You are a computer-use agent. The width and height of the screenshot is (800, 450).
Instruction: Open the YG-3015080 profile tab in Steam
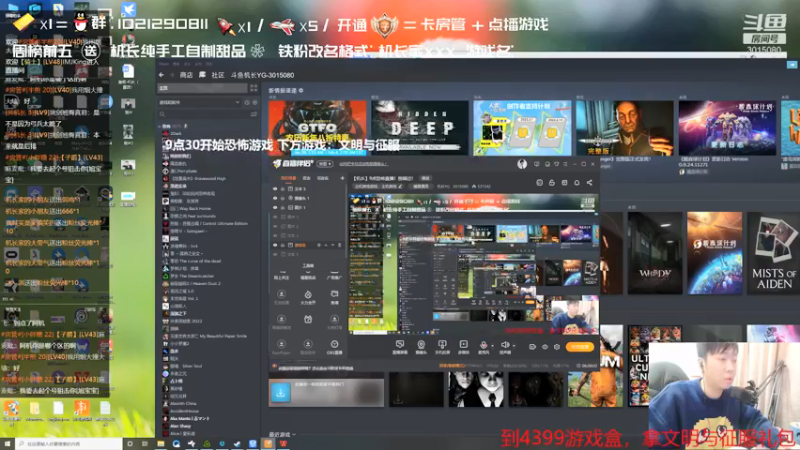(x=262, y=75)
